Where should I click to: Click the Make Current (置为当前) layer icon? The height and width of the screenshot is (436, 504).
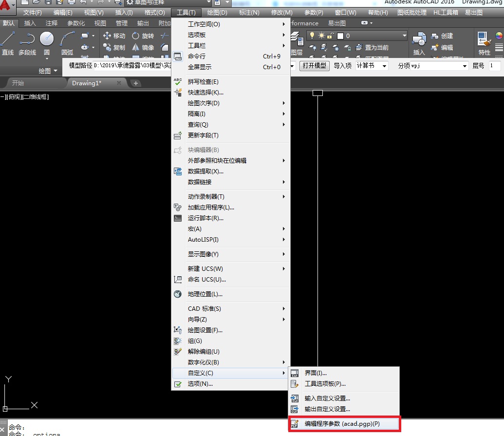coord(372,47)
